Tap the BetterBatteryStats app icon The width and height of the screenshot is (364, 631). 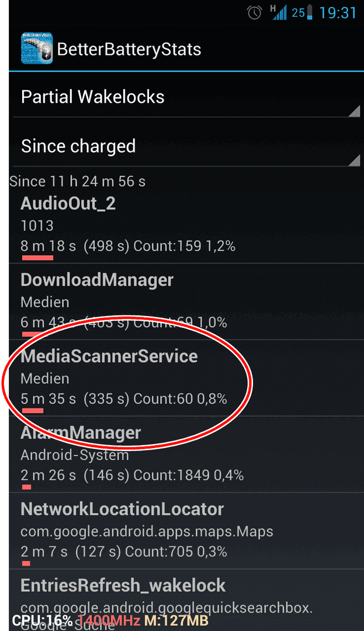37,48
